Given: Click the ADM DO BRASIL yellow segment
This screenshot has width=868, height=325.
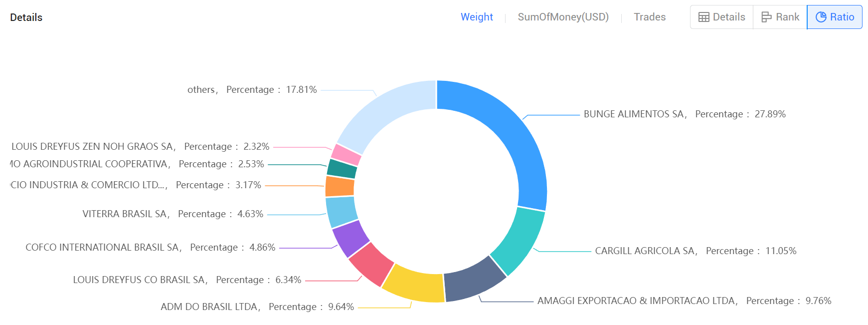Looking at the screenshot, I should (416, 285).
